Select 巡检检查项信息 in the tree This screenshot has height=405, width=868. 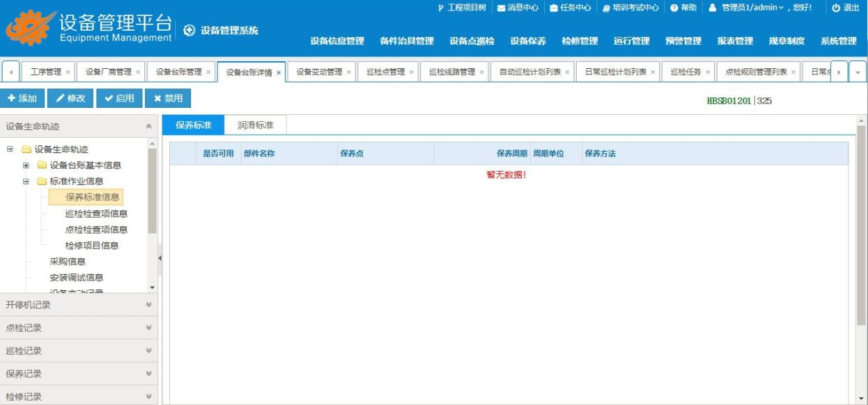point(96,214)
